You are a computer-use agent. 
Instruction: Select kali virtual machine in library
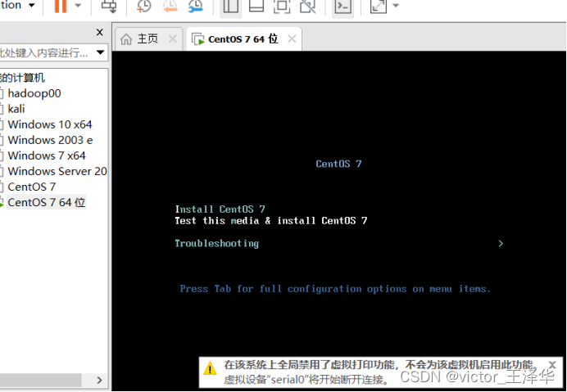tap(16, 109)
